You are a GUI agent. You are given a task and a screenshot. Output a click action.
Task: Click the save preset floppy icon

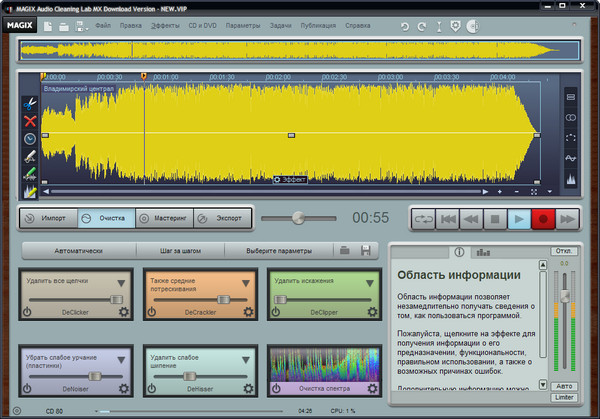point(366,250)
